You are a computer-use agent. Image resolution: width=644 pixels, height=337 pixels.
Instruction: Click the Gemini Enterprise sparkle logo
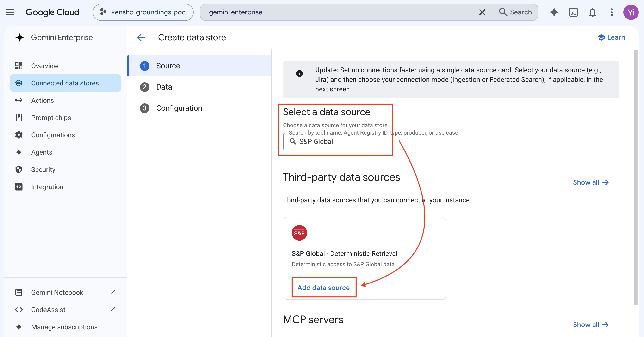pyautogui.click(x=19, y=37)
